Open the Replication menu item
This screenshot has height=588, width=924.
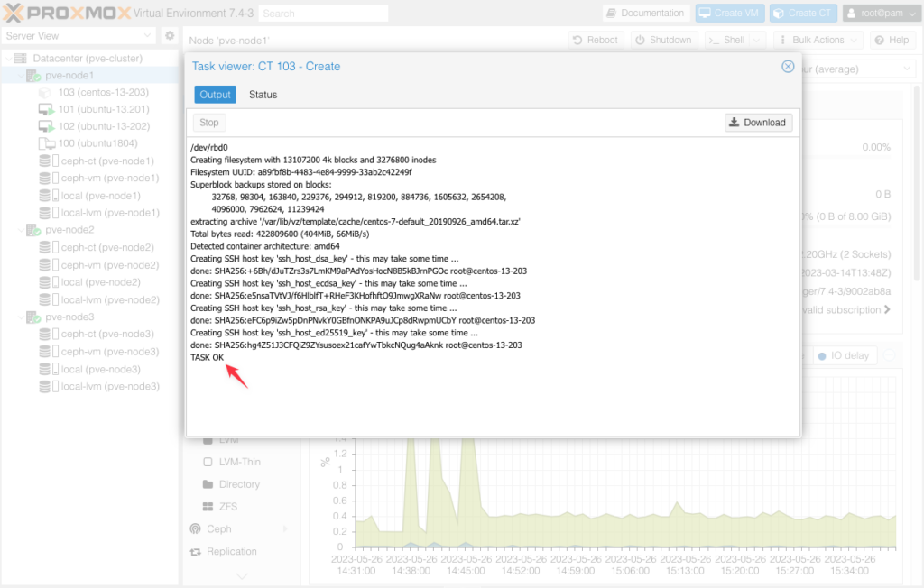coord(232,551)
